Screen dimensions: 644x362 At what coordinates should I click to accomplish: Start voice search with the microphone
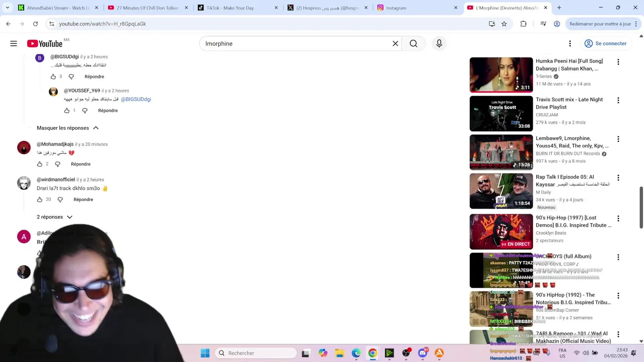coord(439,44)
